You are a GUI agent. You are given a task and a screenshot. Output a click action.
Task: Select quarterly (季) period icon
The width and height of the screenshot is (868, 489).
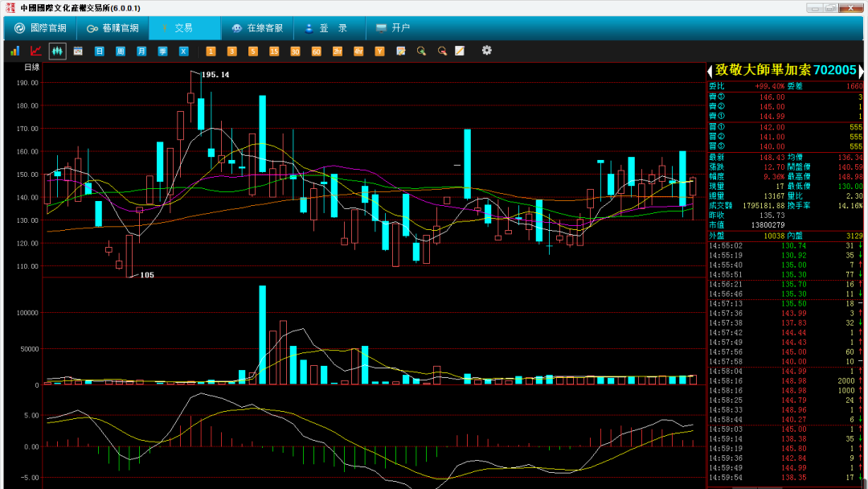[162, 51]
